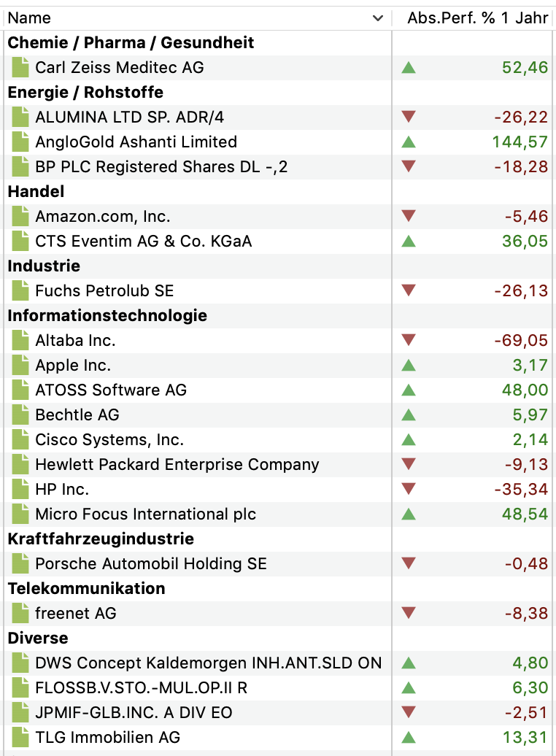Sort by Abs.Perf. % 1 Jahr column header

(x=477, y=18)
